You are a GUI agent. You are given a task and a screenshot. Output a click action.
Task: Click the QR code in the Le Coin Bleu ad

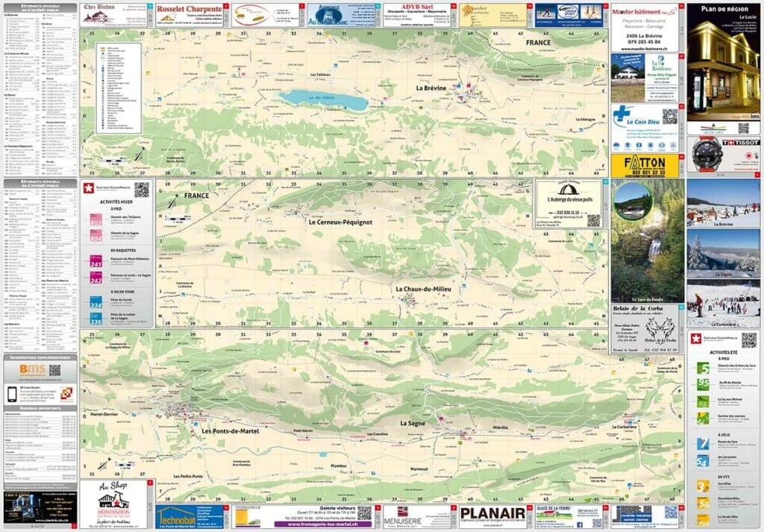670,116
